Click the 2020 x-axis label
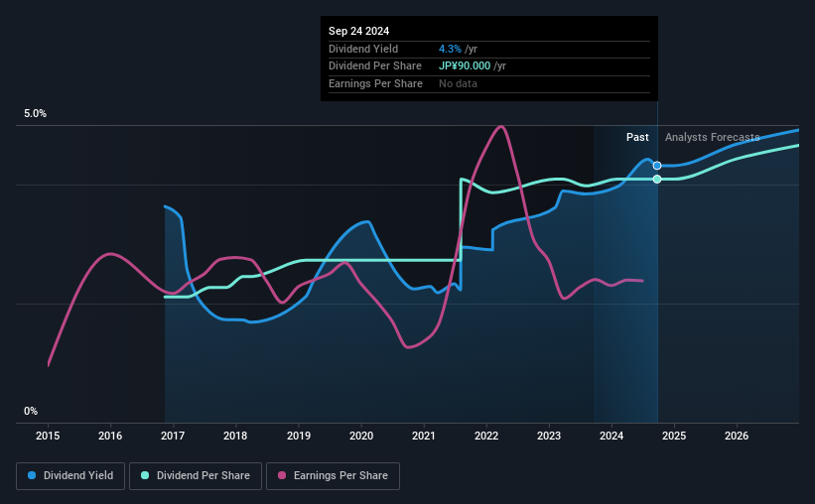The width and height of the screenshot is (815, 504). [x=361, y=436]
